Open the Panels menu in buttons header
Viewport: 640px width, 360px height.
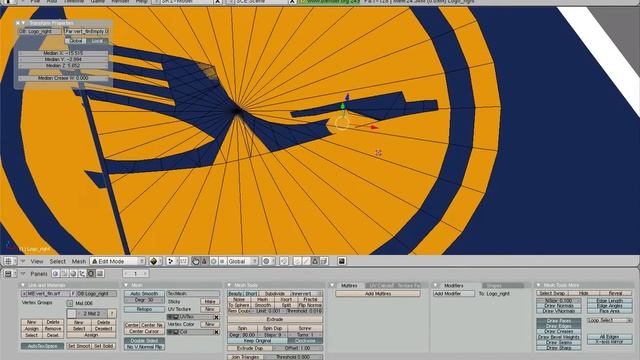coord(39,274)
